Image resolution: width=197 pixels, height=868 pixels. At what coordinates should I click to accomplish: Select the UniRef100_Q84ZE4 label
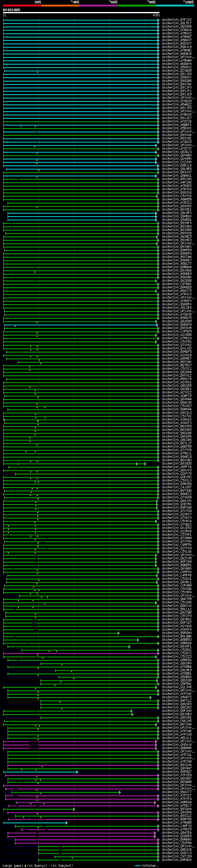176,832
